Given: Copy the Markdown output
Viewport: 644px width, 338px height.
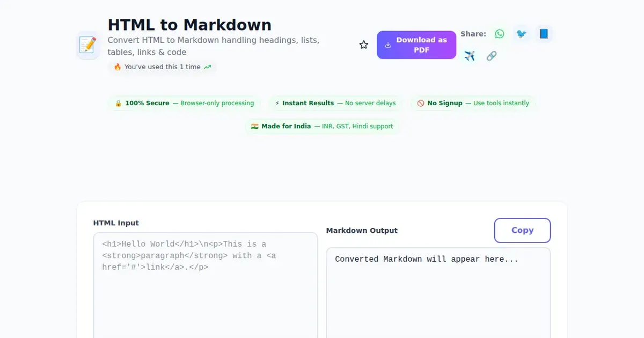Looking at the screenshot, I should click(522, 230).
